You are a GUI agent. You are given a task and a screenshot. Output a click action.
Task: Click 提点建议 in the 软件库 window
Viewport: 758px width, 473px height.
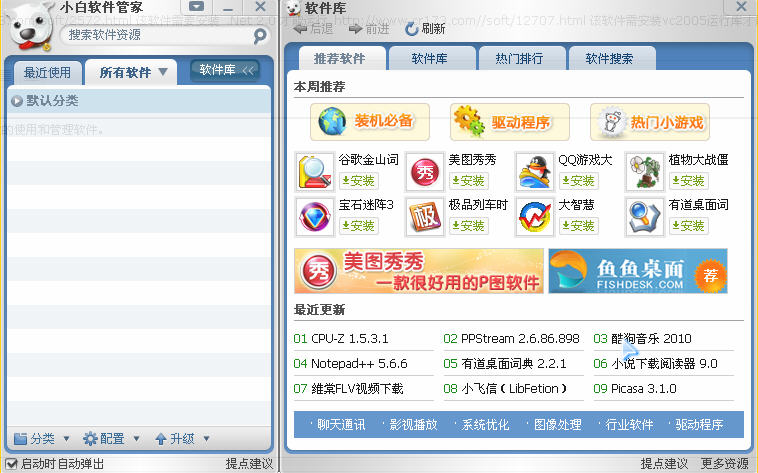point(664,464)
